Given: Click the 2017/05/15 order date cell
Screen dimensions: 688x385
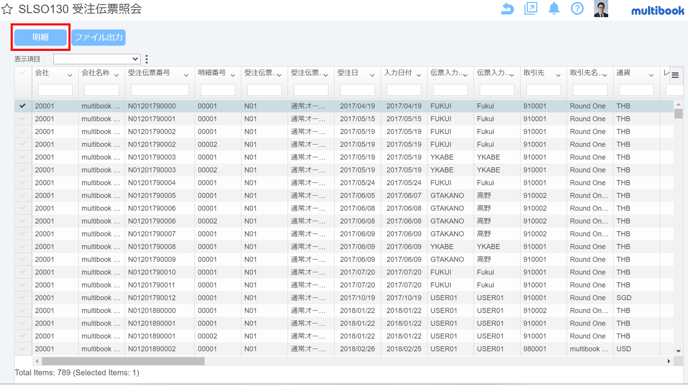Looking at the screenshot, I should 357,119.
